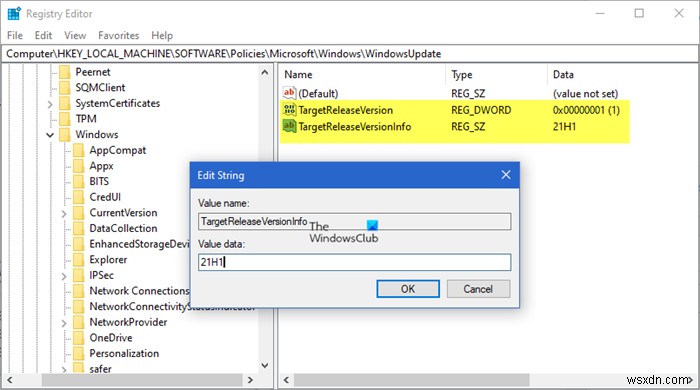Expand the CurrentVersion tree node
Viewport: 700px width, 390px height.
click(x=64, y=214)
